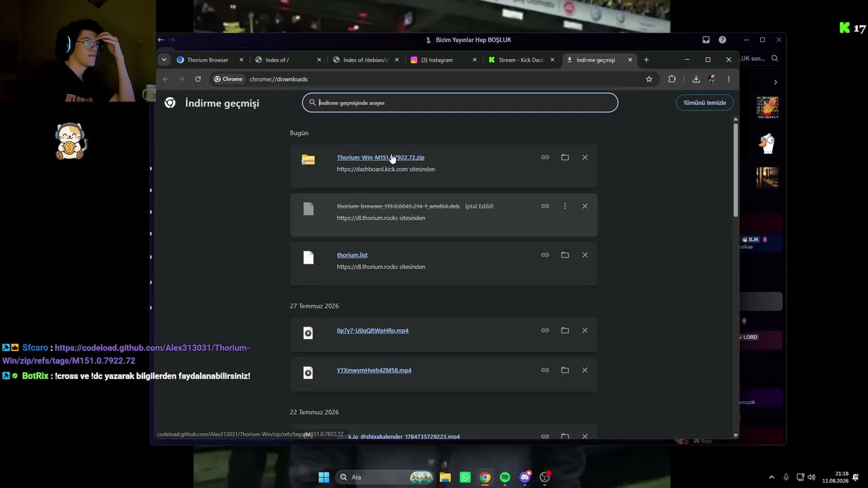Open the Windows Start menu
Image resolution: width=868 pixels, height=488 pixels.
[324, 477]
